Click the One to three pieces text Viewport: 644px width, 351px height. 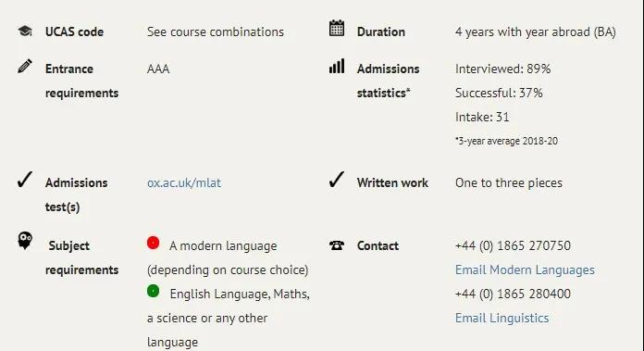(509, 182)
